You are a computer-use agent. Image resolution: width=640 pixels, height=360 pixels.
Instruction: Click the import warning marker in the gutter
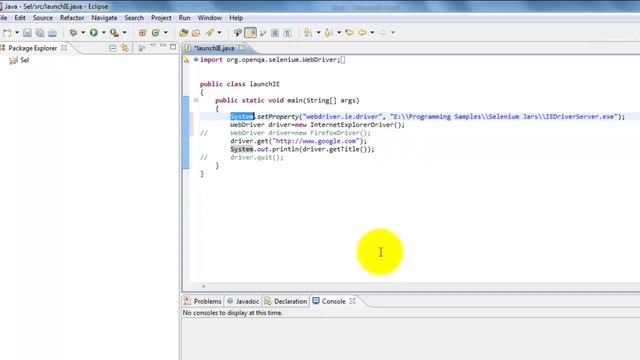coord(187,60)
